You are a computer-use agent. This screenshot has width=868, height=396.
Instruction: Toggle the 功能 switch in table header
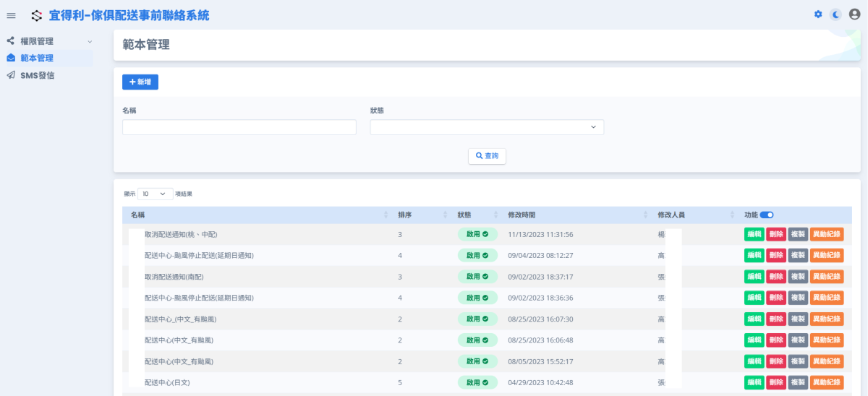(767, 215)
